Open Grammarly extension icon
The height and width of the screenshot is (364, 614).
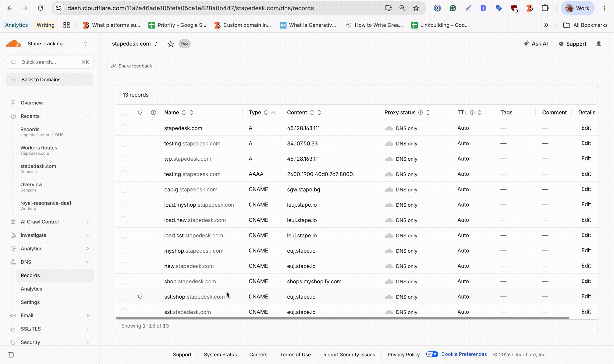coord(453,8)
